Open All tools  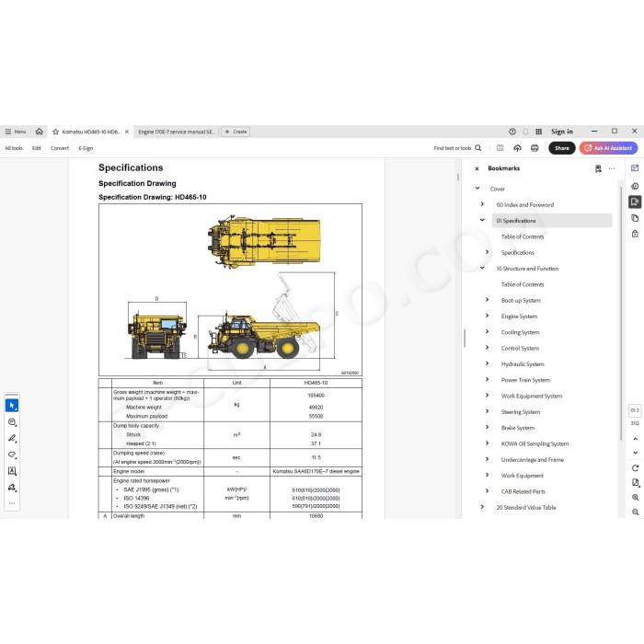click(x=14, y=148)
